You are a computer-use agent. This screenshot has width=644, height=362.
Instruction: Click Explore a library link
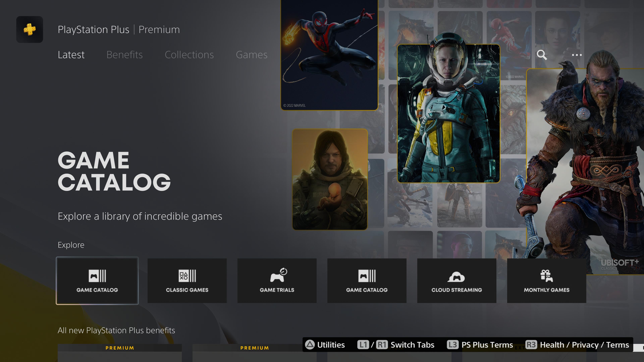pos(140,216)
